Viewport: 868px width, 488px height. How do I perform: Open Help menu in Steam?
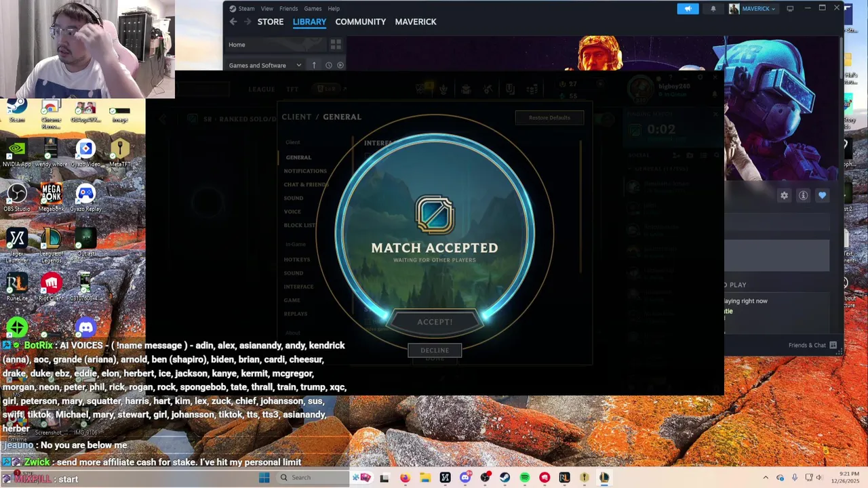tap(334, 9)
